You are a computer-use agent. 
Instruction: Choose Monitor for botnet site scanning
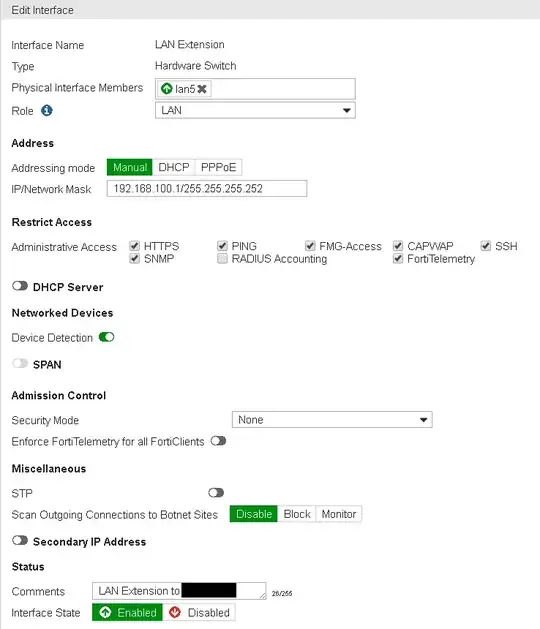339,514
